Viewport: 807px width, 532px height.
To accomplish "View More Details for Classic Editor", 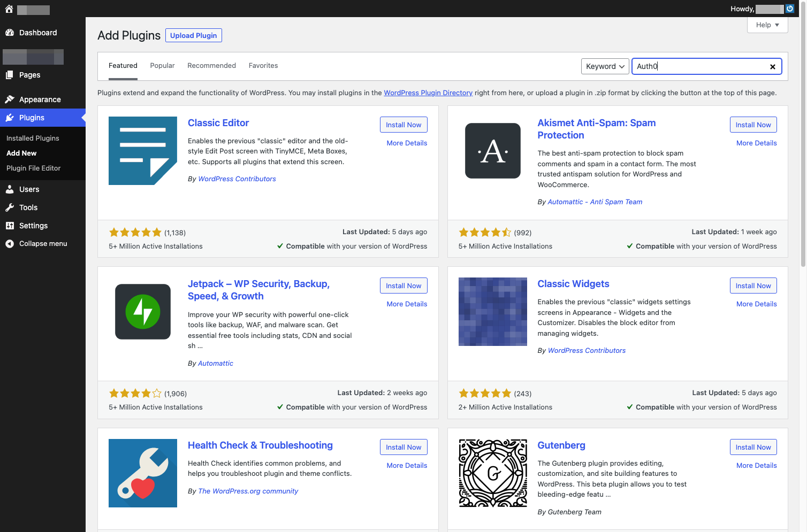I will pos(407,143).
